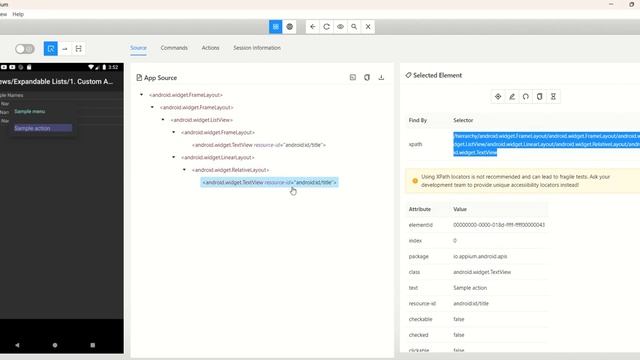640x360 pixels.
Task: Quit session with the X icon
Action: [368, 27]
